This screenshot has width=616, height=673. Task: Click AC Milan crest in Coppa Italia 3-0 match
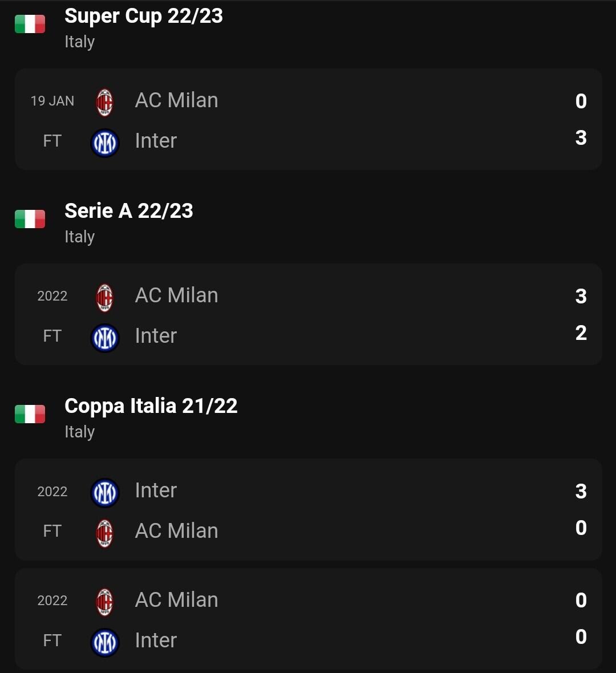pos(104,533)
